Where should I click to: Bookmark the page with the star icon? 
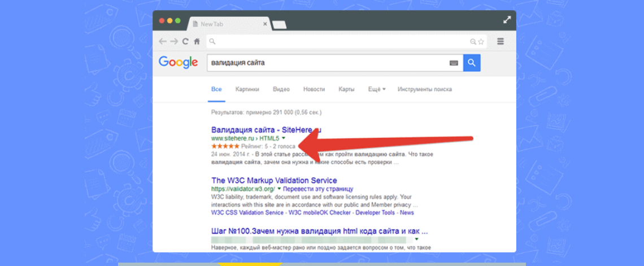(x=481, y=41)
